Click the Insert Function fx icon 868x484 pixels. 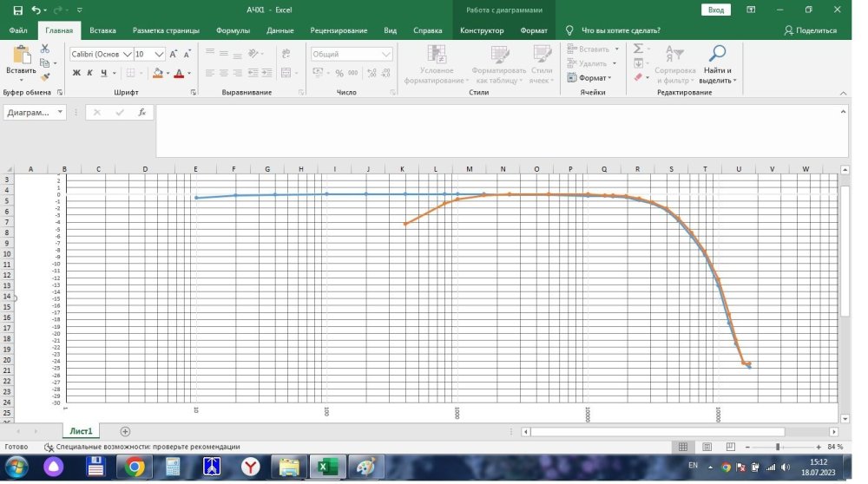(142, 112)
